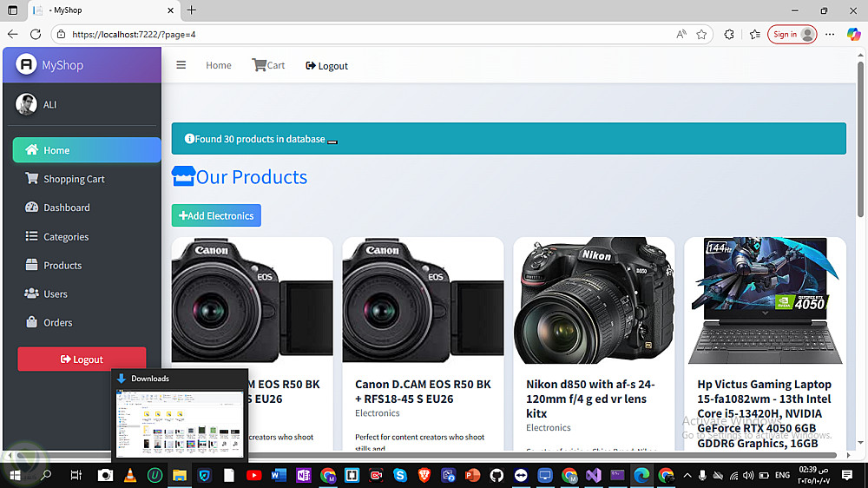
Task: Open GitHub Desktop from the taskbar
Action: pyautogui.click(x=496, y=475)
